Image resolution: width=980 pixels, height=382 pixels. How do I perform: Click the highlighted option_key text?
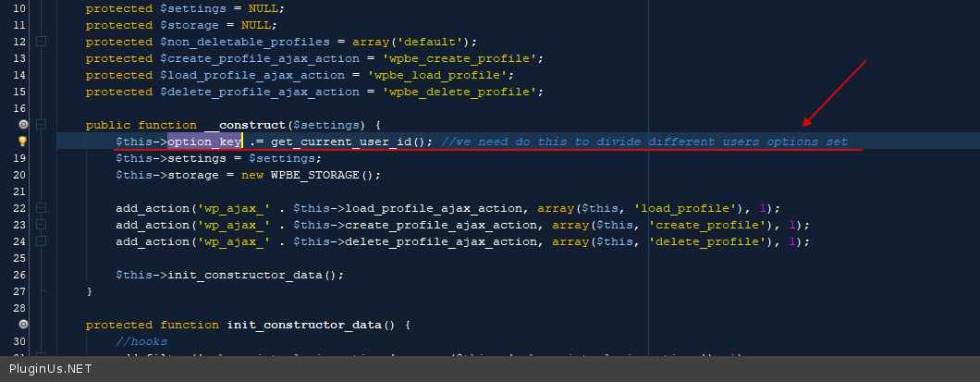click(x=204, y=142)
